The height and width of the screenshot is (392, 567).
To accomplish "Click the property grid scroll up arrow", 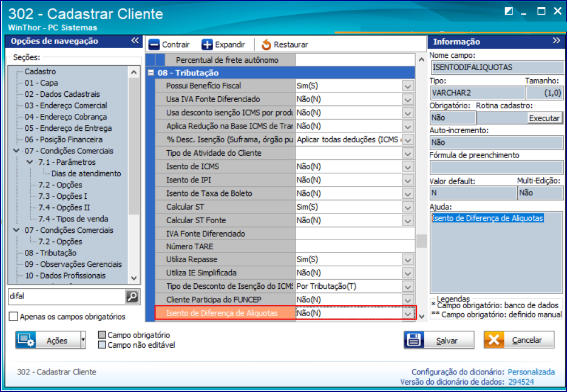I will coord(421,59).
